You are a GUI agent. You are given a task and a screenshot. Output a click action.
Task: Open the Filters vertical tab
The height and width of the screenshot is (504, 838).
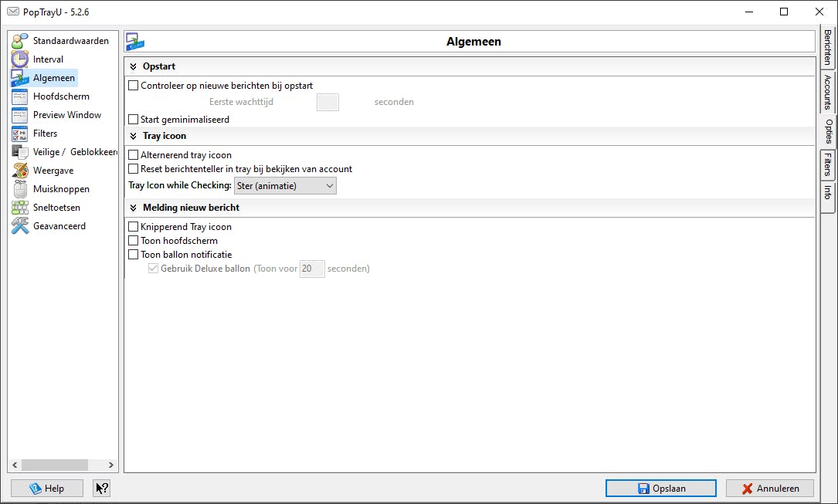[827, 164]
